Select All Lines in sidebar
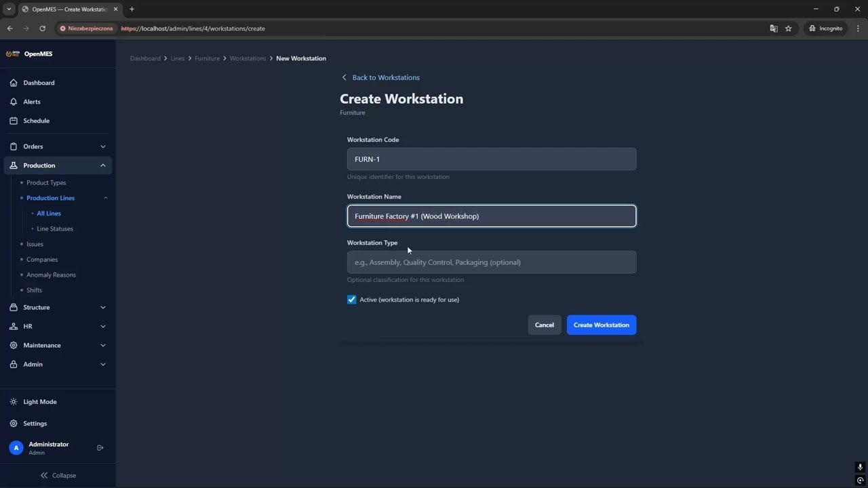Viewport: 868px width, 488px height. [49, 213]
